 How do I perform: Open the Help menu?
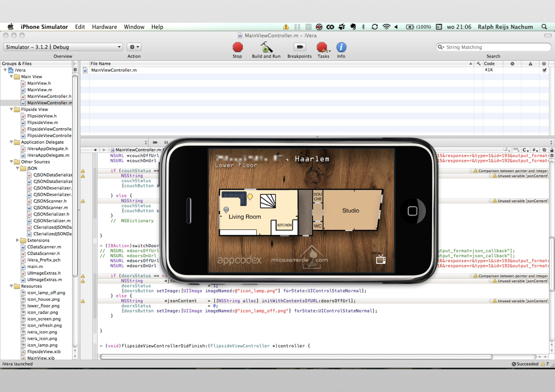coord(157,27)
